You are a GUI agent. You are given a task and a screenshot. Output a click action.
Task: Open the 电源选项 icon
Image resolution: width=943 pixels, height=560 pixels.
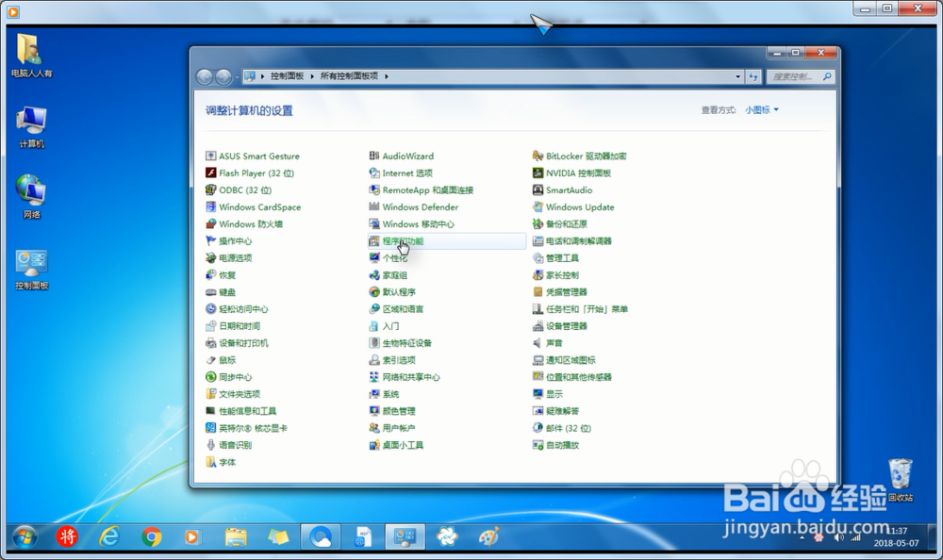(210, 258)
